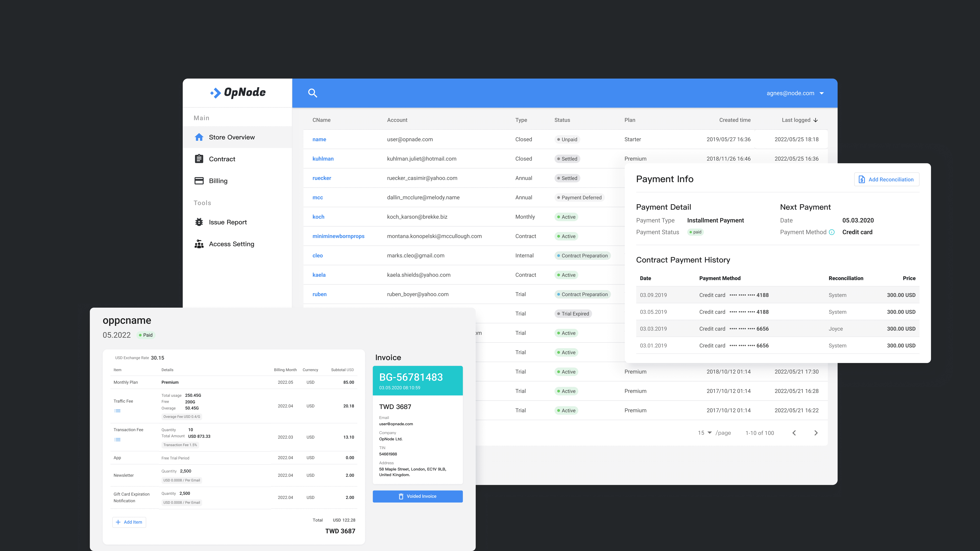Click the Add Reconciliation button
Viewport: 980px width, 551px height.
click(x=887, y=179)
